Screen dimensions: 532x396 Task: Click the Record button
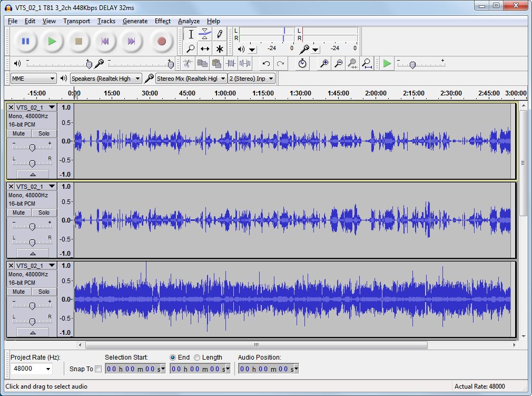tap(161, 41)
